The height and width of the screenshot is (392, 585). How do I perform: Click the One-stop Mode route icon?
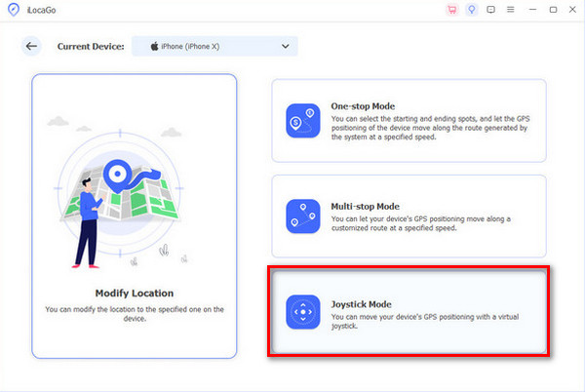pyautogui.click(x=301, y=120)
